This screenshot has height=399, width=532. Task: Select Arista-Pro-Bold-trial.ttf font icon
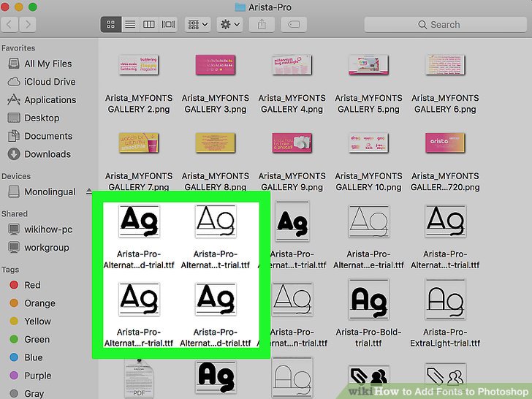[x=369, y=300]
